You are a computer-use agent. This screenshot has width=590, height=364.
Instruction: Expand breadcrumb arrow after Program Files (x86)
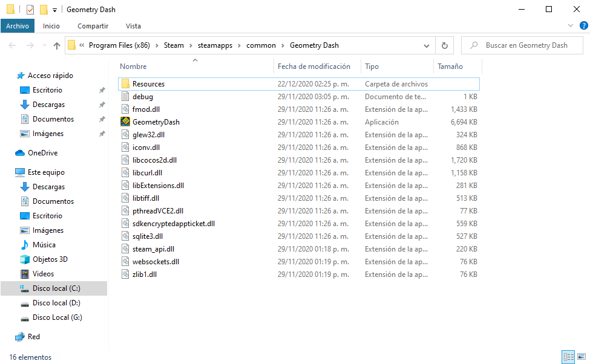157,45
